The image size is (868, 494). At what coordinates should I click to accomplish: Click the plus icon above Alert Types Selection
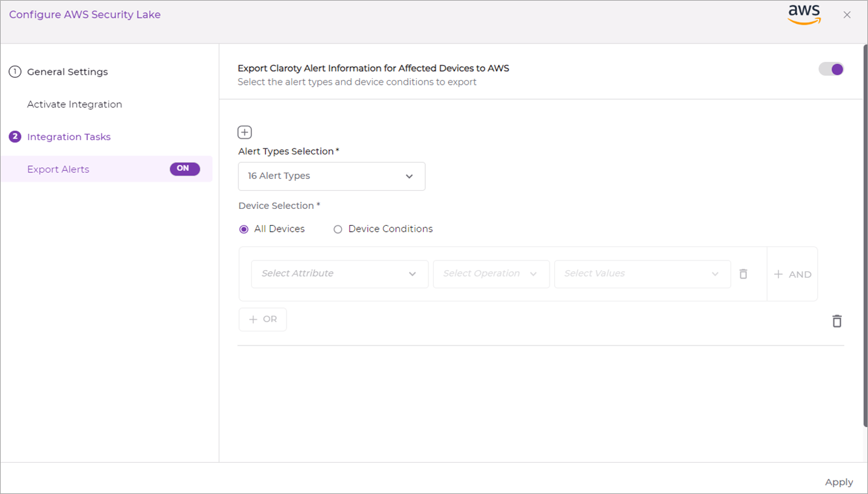point(245,132)
